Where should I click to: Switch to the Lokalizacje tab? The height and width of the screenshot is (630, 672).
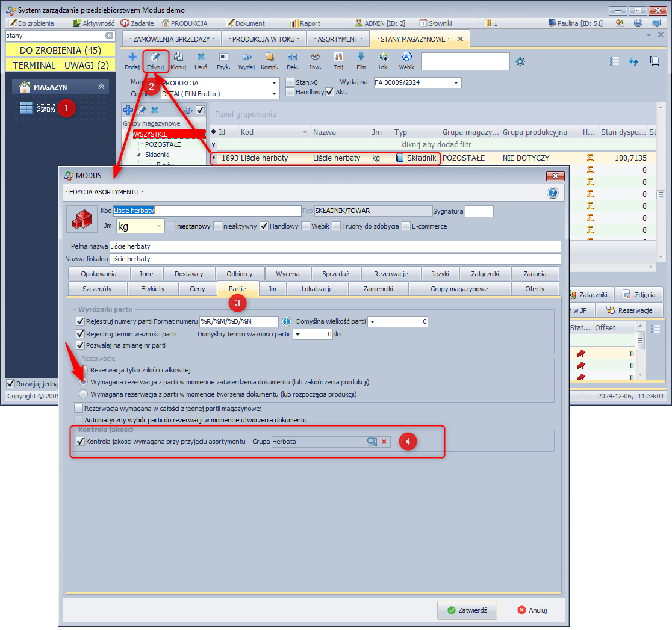point(317,289)
